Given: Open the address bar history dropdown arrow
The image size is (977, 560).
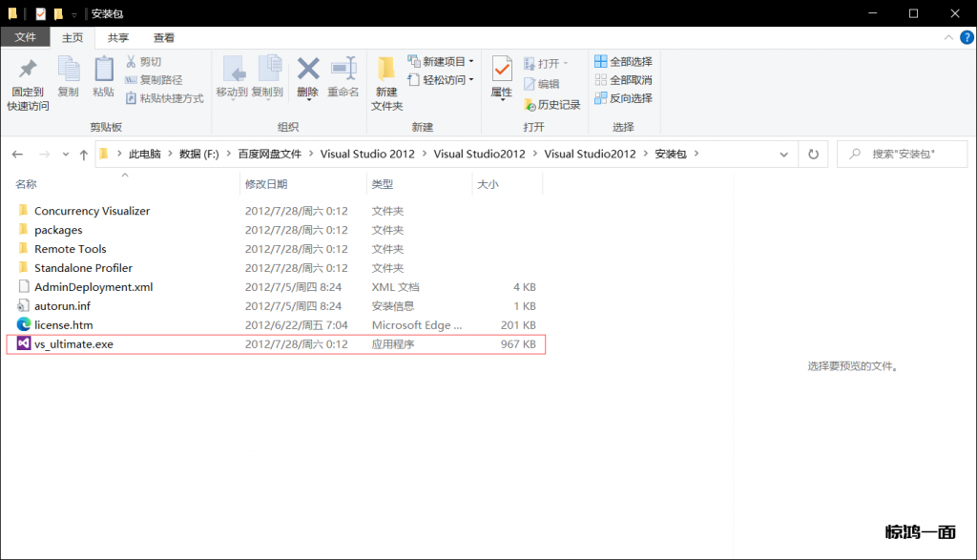Looking at the screenshot, I should pyautogui.click(x=783, y=154).
